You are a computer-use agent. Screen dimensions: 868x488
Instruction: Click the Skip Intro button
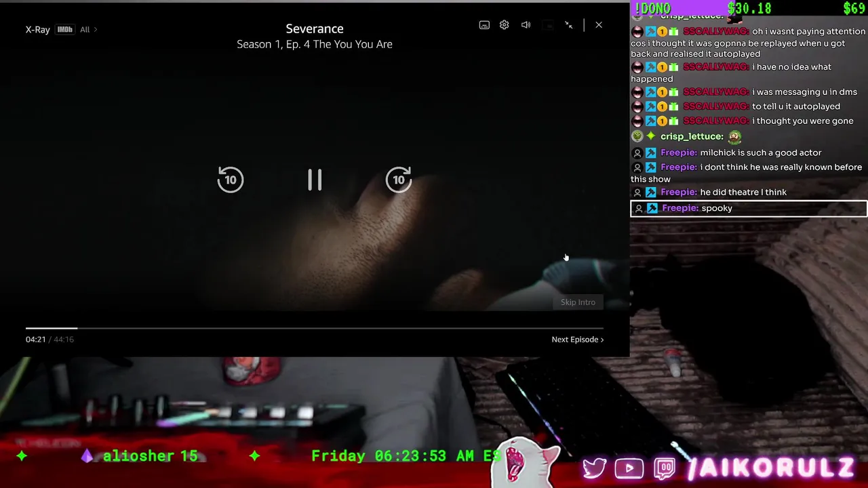click(x=578, y=302)
